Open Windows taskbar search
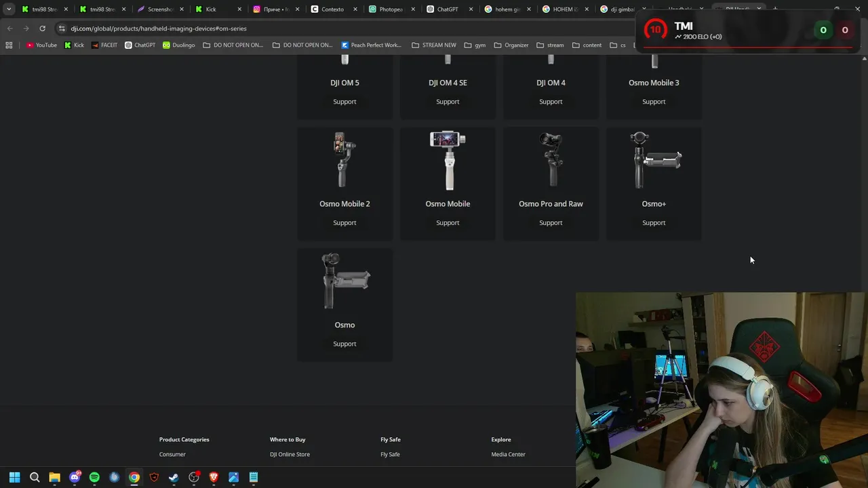The image size is (868, 488). coord(35,477)
